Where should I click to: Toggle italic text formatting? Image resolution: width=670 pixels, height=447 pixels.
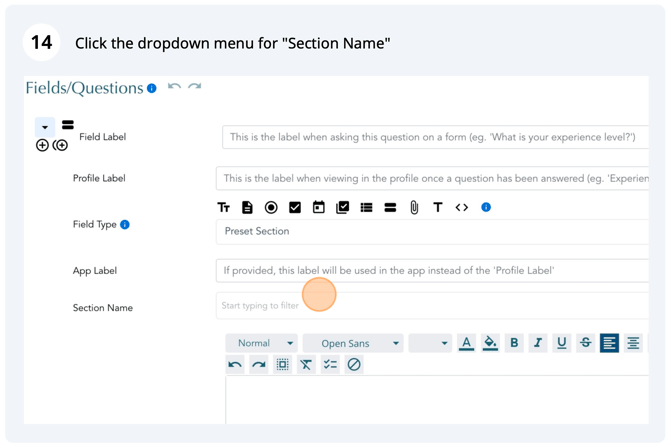coord(538,343)
